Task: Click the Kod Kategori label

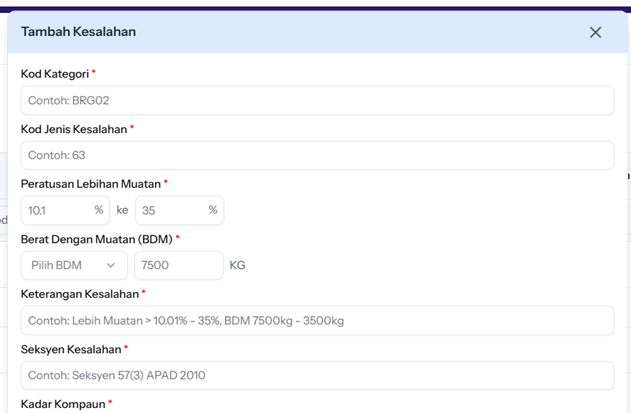Action: pos(55,74)
